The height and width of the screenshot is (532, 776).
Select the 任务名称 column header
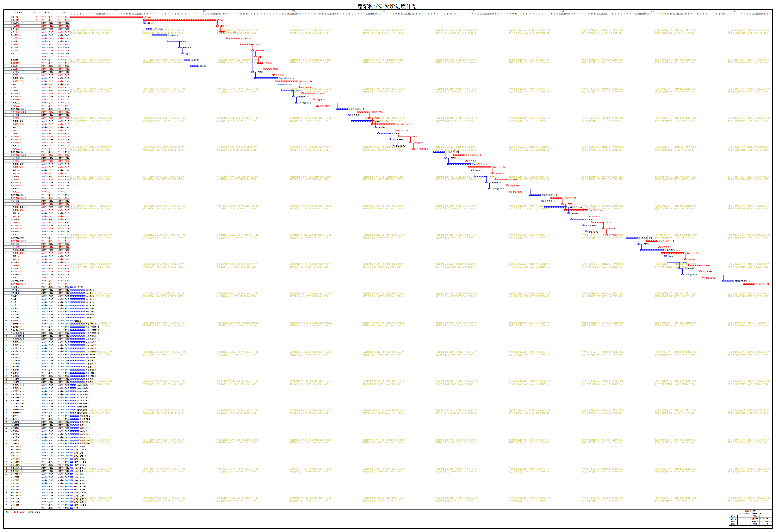[18, 13]
